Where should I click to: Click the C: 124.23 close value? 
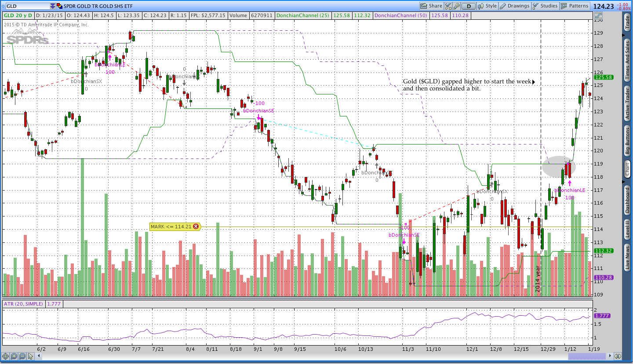point(156,15)
